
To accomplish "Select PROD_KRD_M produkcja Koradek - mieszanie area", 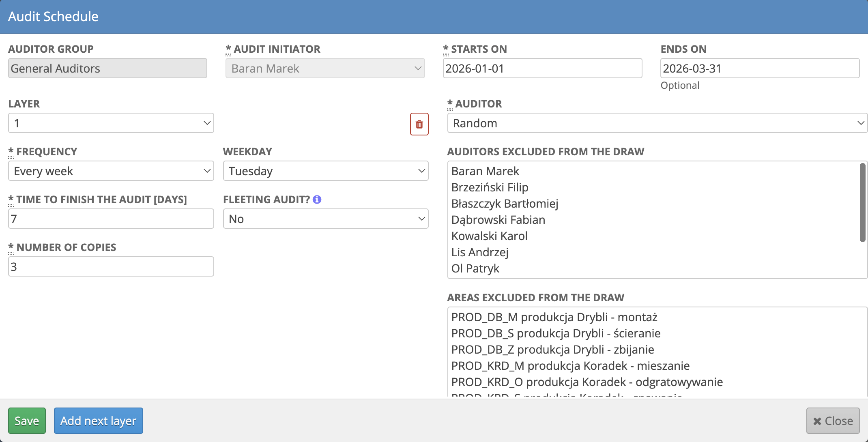I will pyautogui.click(x=570, y=365).
